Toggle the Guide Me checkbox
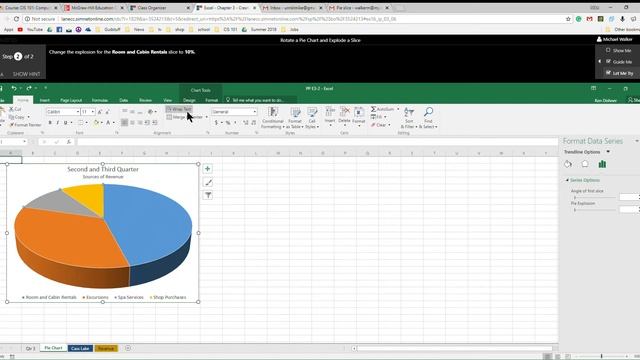640x360 pixels. [608, 62]
